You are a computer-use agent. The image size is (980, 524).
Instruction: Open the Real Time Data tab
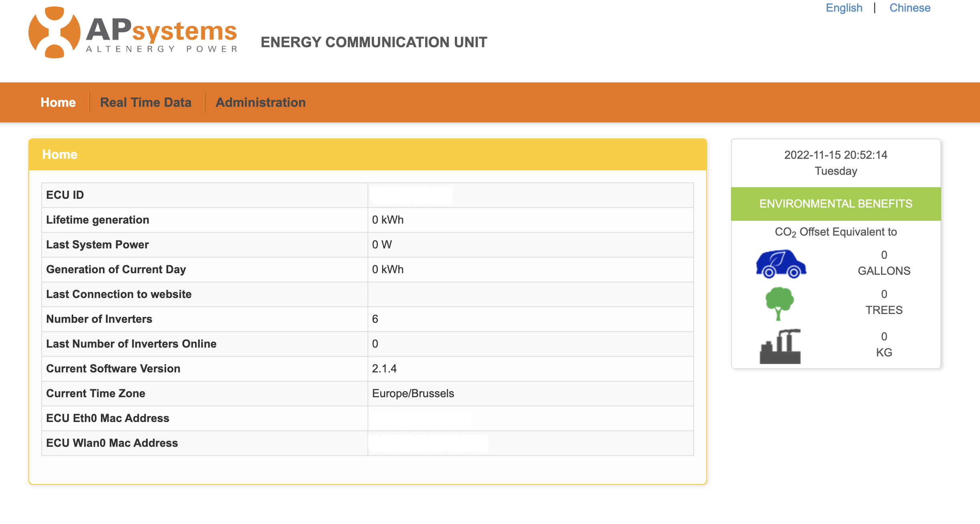click(x=147, y=102)
